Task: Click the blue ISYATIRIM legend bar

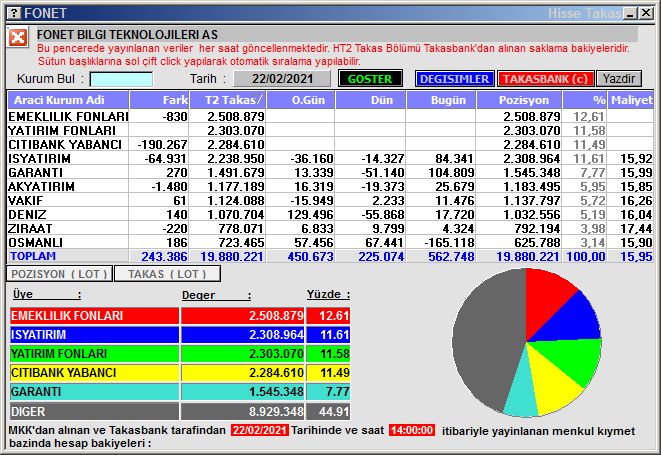Action: coord(94,335)
